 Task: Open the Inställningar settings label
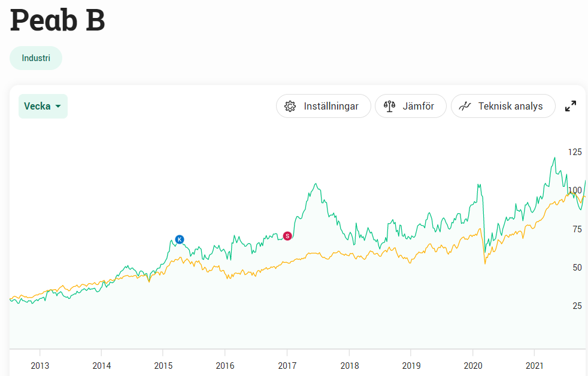point(331,107)
